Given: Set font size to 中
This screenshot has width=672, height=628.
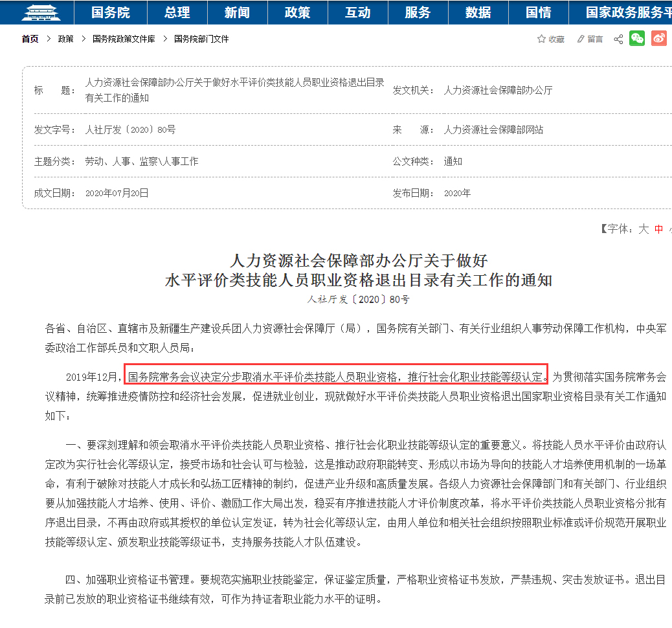Looking at the screenshot, I should click(658, 229).
